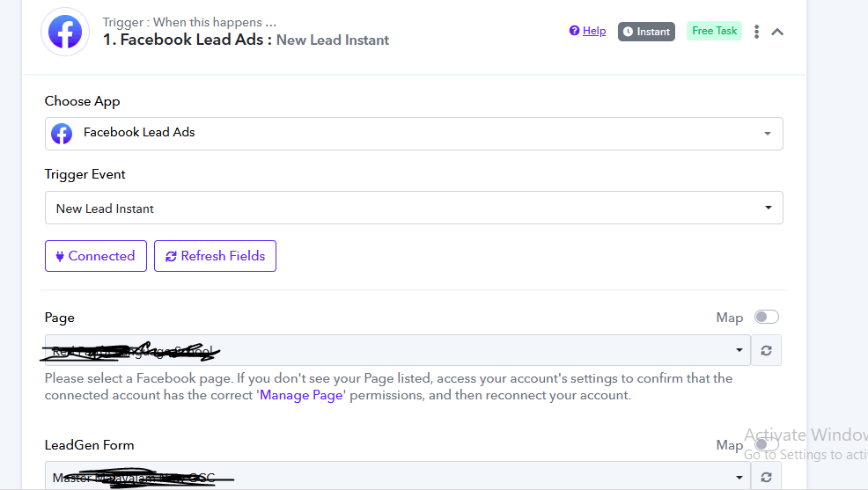Click the plug icon on Connected button
This screenshot has width=868, height=490.
[60, 256]
